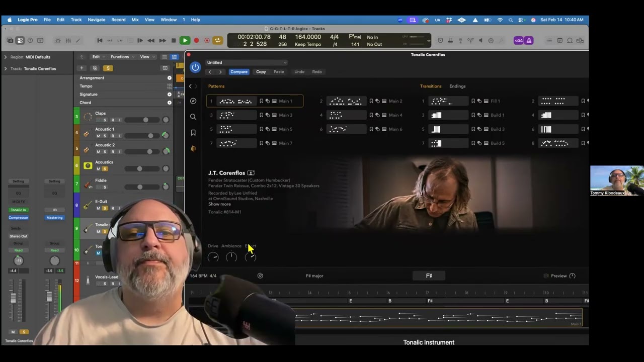Image resolution: width=644 pixels, height=362 pixels.
Task: Expand the Arrangement global track plus
Action: pyautogui.click(x=170, y=78)
